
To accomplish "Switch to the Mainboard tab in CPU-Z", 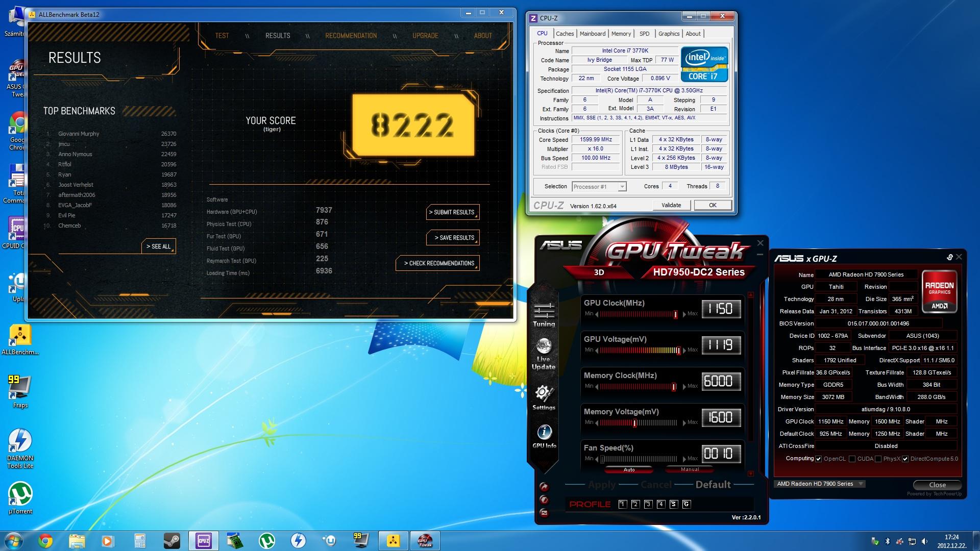I will click(592, 34).
